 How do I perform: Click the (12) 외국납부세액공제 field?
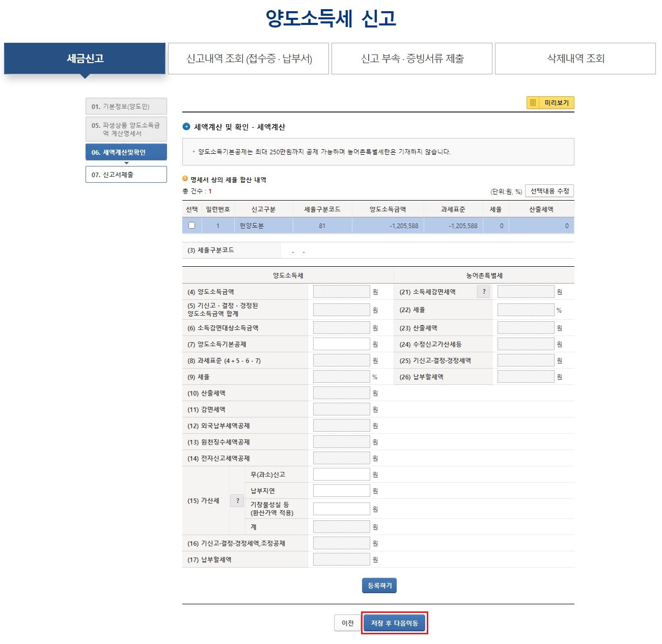[342, 426]
